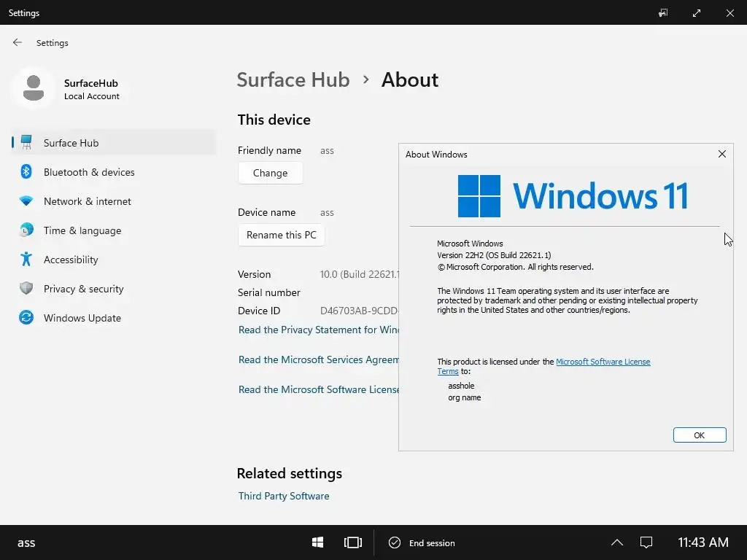Click the Device ID value D46703AB
Viewport: 747px width, 560px height.
359,311
